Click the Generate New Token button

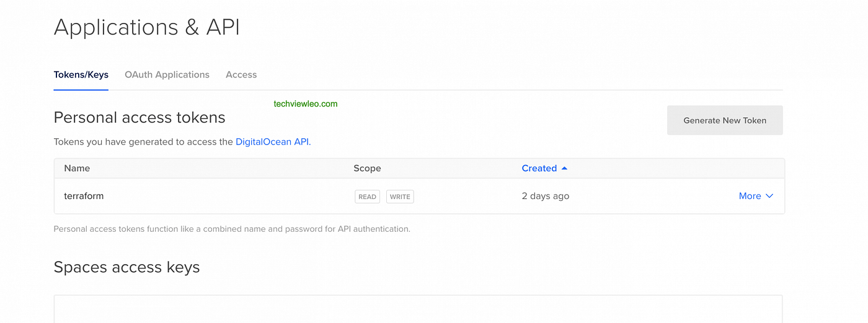tap(725, 120)
